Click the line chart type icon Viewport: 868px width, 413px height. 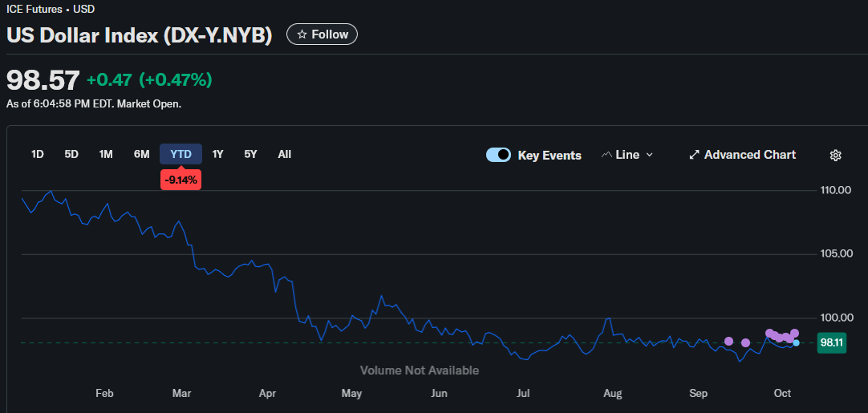coord(606,155)
